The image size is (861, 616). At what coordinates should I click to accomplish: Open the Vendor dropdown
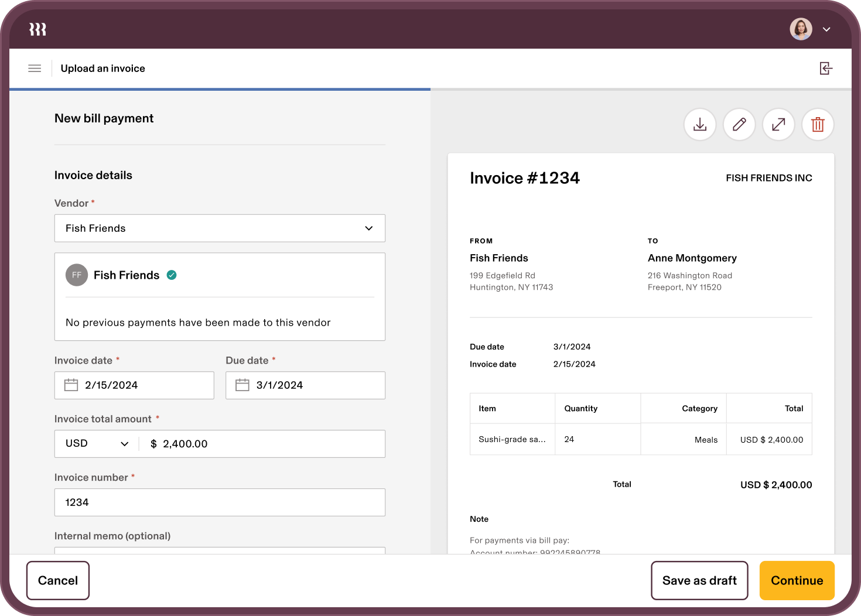[x=220, y=228]
